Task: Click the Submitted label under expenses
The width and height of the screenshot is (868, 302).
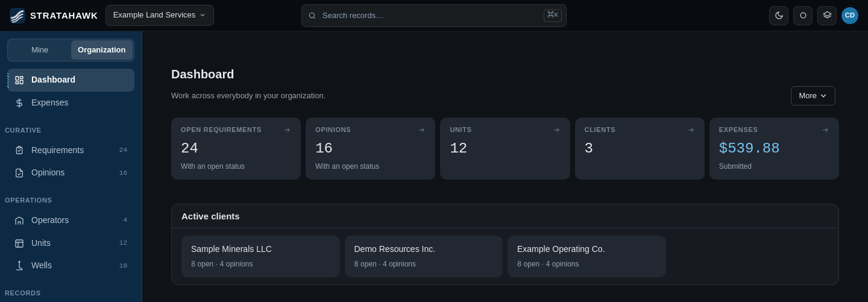Action: point(735,166)
